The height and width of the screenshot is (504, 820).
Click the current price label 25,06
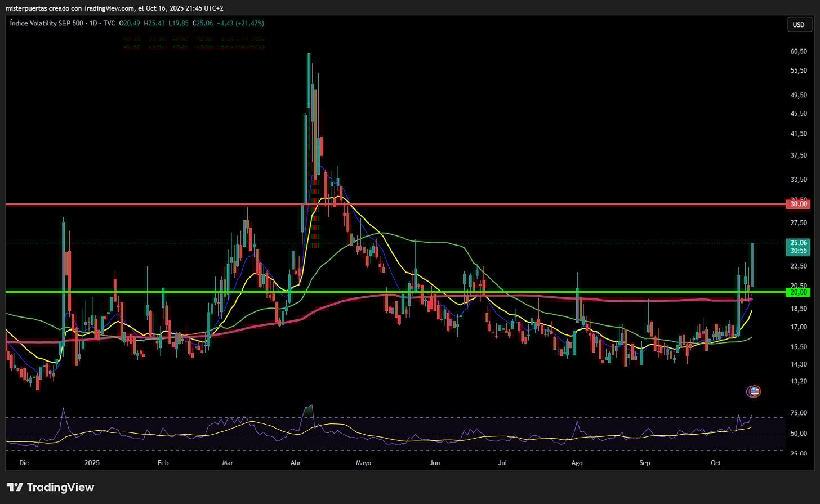(799, 243)
